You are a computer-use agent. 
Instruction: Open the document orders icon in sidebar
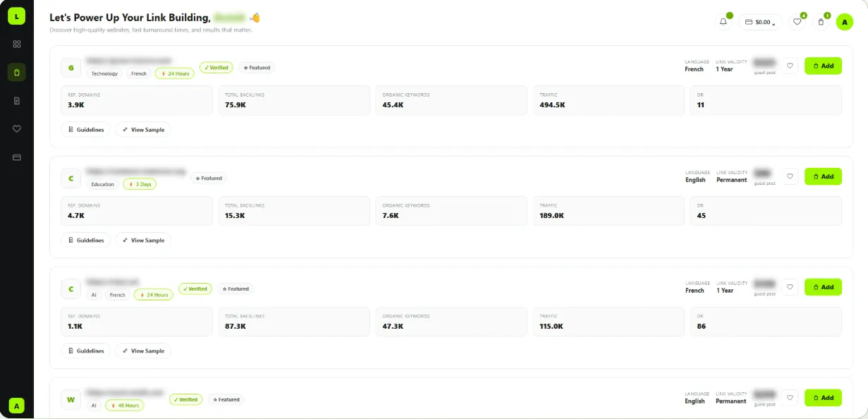pyautogui.click(x=17, y=100)
